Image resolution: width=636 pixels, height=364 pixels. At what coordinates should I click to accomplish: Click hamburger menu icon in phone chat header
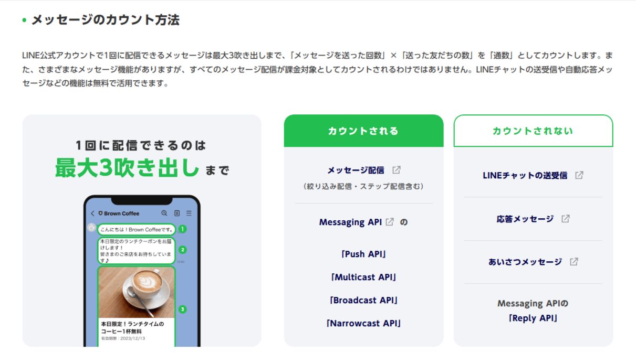(189, 213)
